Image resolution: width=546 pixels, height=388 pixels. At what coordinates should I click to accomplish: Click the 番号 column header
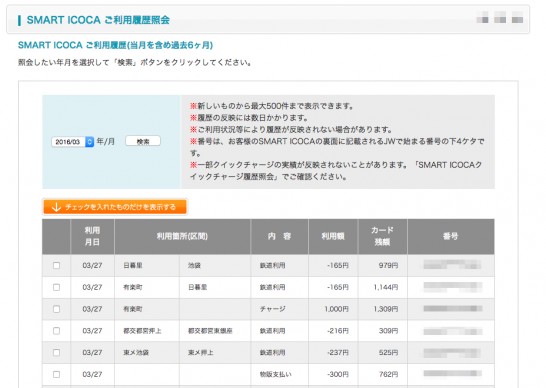coord(451,236)
